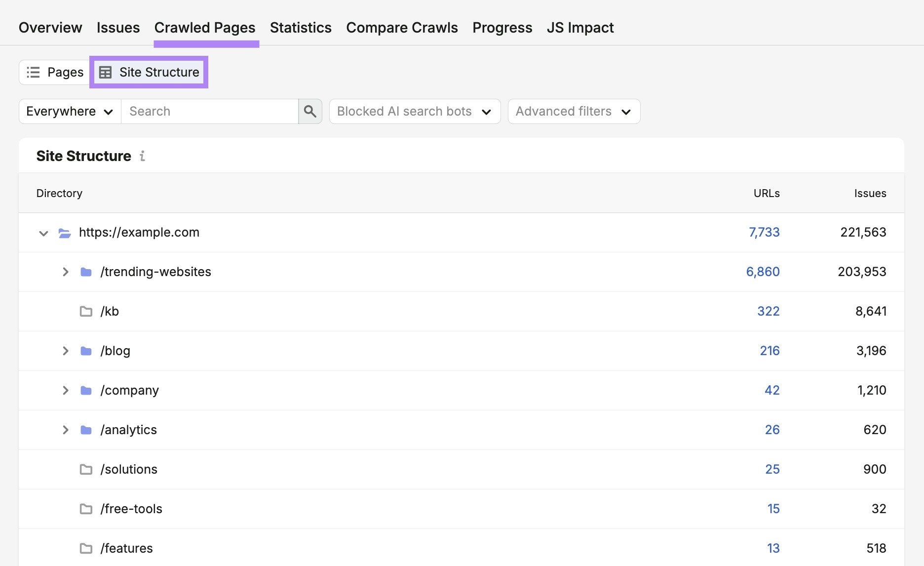Screen dimensions: 924x566
Task: Click the Site Structure info icon
Action: click(x=142, y=156)
